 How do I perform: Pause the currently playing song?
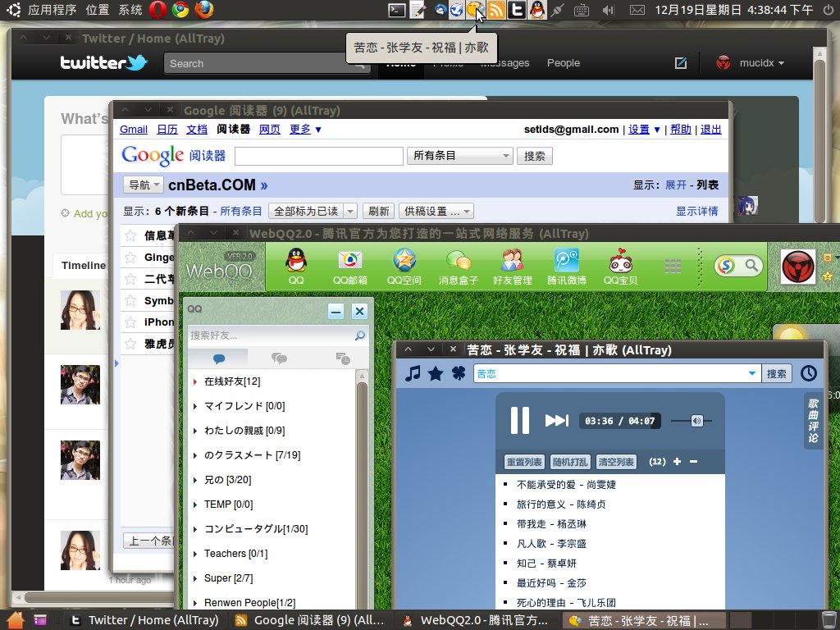(x=520, y=420)
